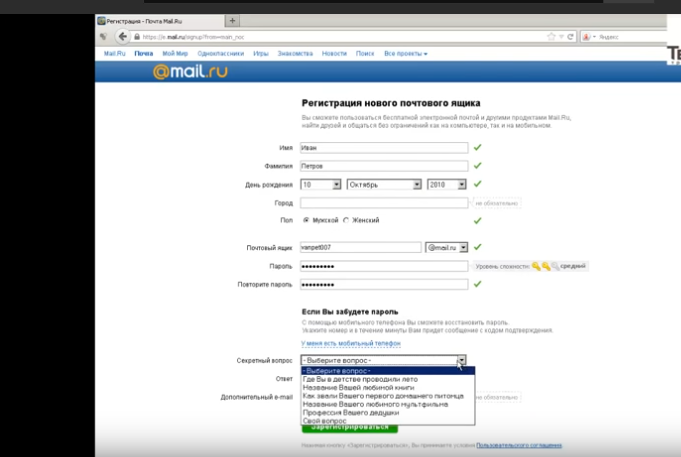
Task: Open the birth day dropdown showing 10
Action: pos(321,185)
